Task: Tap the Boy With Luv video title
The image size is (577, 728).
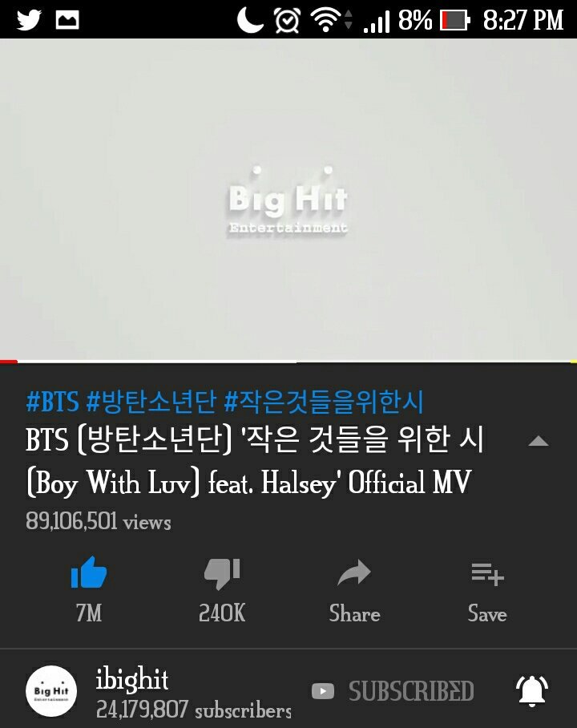Action: [255, 460]
